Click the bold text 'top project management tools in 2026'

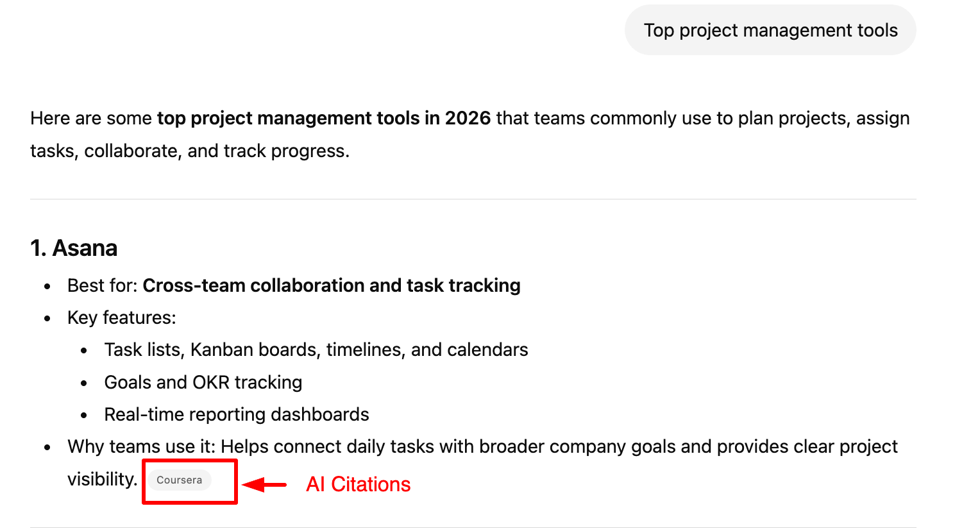323,118
